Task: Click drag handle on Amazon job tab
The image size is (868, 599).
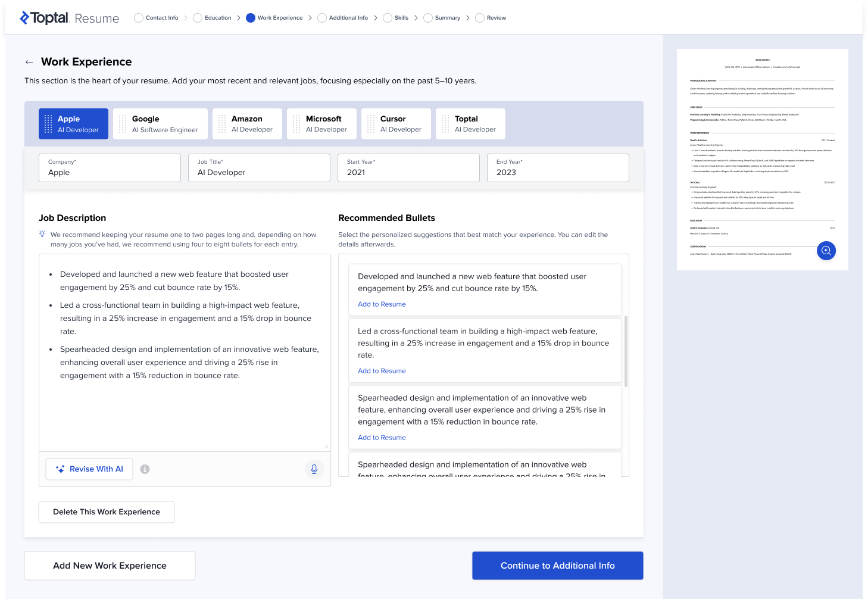Action: click(222, 124)
